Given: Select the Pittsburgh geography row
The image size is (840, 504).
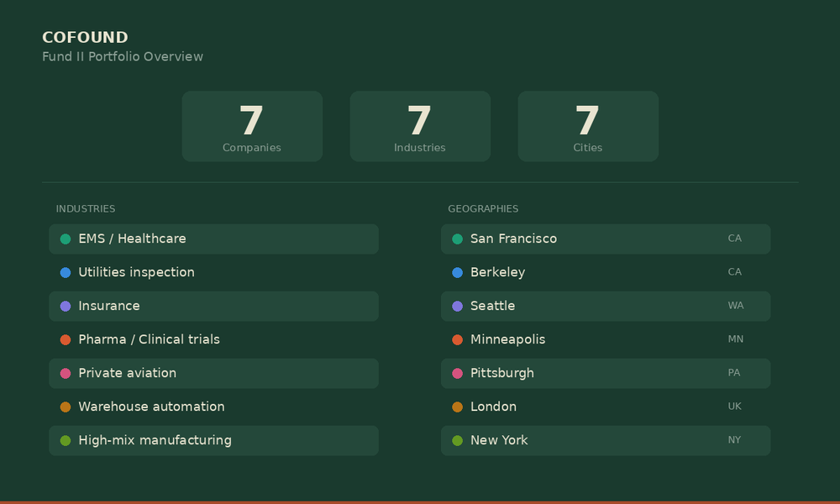Looking at the screenshot, I should 606,373.
